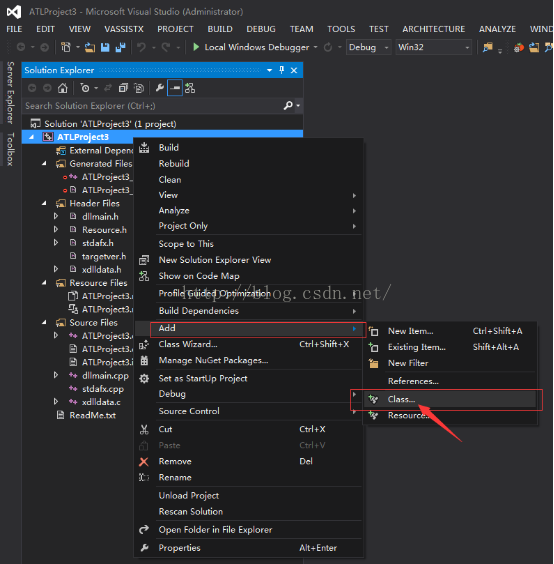Click the Cut scissors icon in menu

coord(144,429)
